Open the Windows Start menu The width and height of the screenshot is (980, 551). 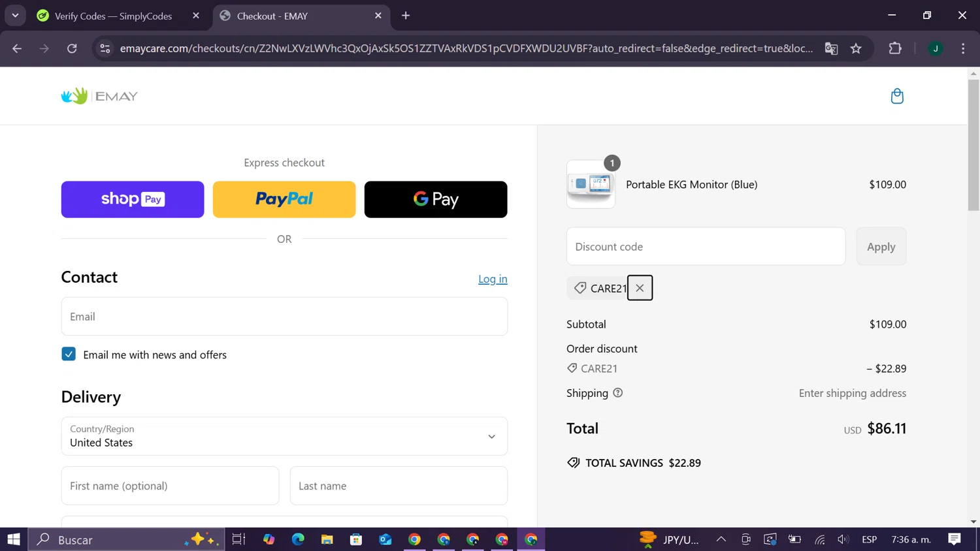14,539
